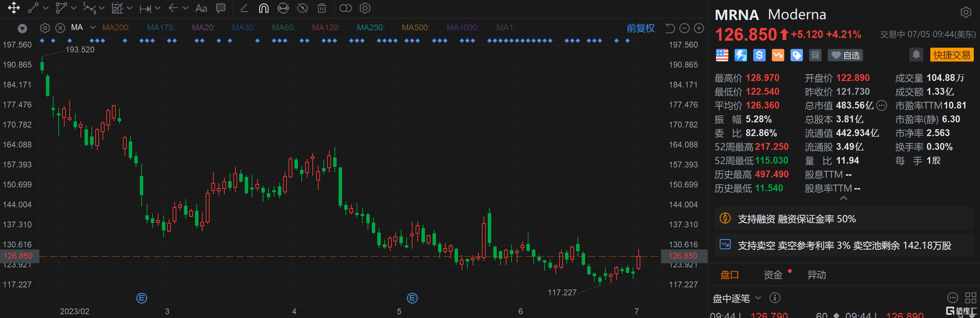Screen dimensions: 980x318
Task: Click the trash icon to remove drawings
Action: 321,8
